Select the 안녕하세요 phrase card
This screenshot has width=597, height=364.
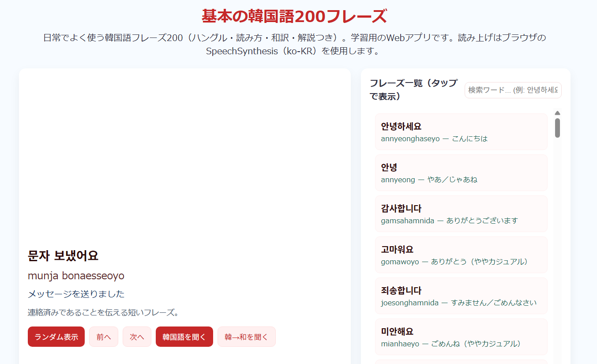click(x=461, y=131)
